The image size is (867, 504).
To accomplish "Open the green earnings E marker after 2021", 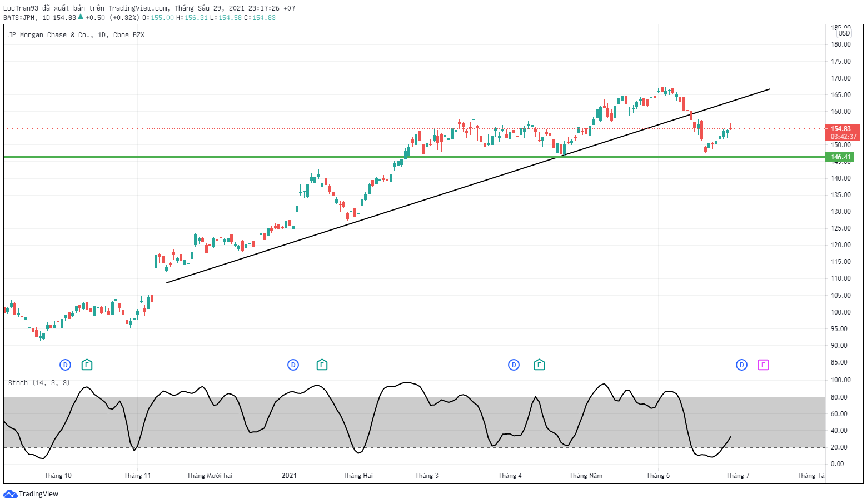I will point(322,365).
